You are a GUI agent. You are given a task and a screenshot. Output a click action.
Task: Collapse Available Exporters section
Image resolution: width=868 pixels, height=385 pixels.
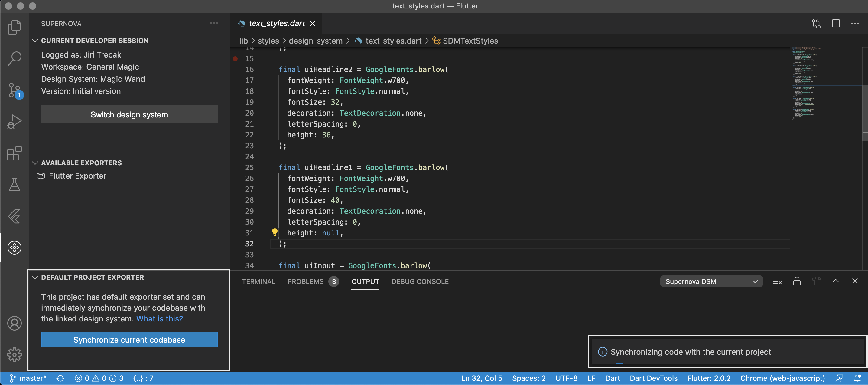tap(35, 163)
